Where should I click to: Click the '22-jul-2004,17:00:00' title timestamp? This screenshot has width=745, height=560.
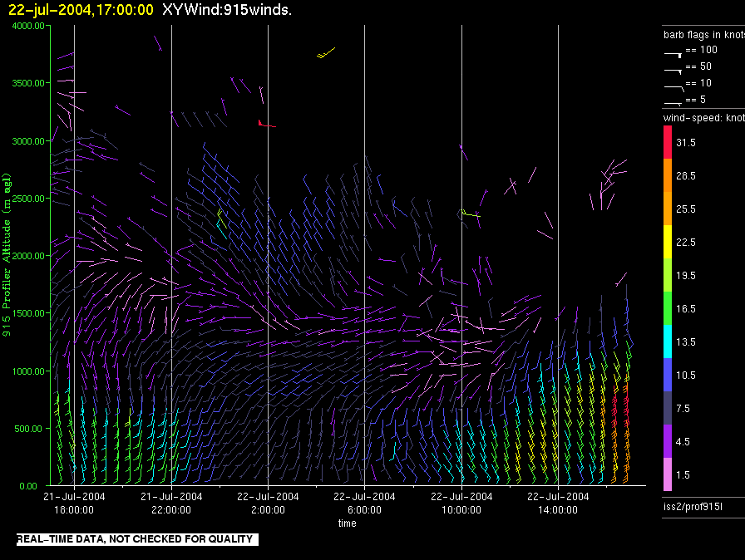[x=81, y=9]
